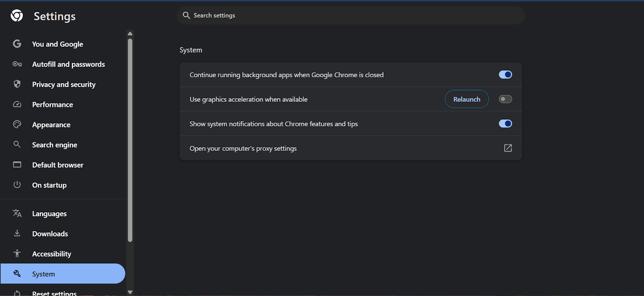Click the Settings page title
The image size is (644, 296).
(55, 16)
